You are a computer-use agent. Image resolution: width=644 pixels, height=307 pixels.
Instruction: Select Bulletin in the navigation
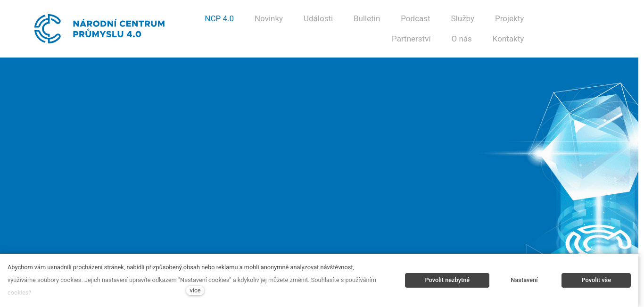(x=367, y=19)
